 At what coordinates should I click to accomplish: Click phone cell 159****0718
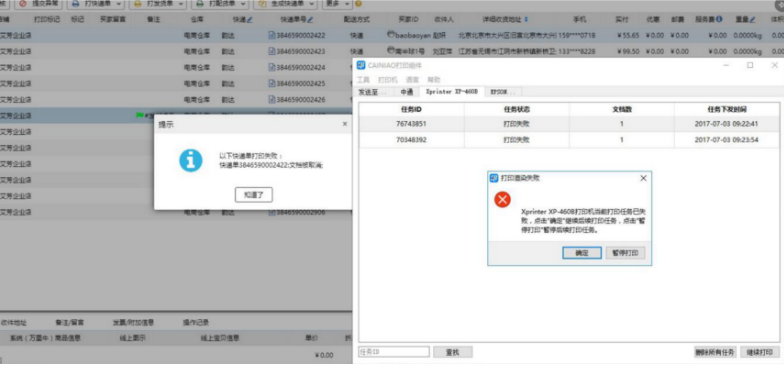point(576,36)
